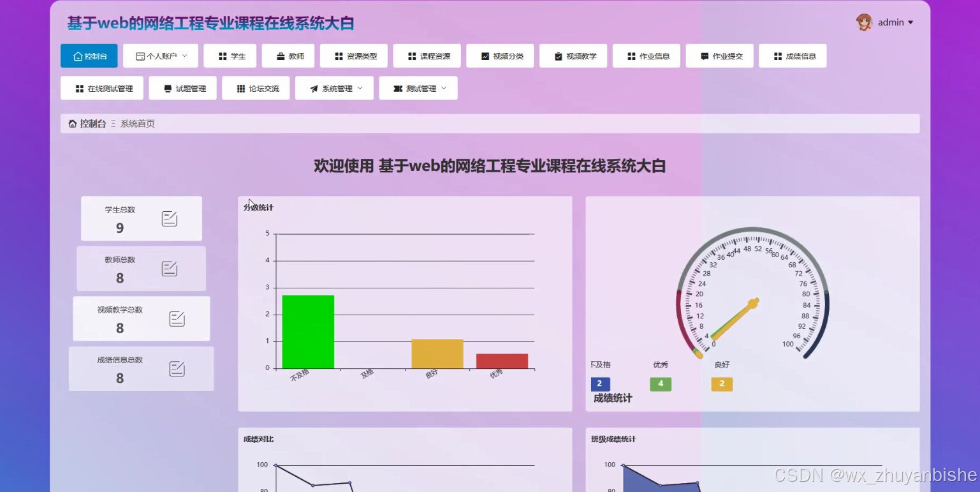Open the 课程资源 page
This screenshot has width=980, height=492.
pyautogui.click(x=426, y=56)
